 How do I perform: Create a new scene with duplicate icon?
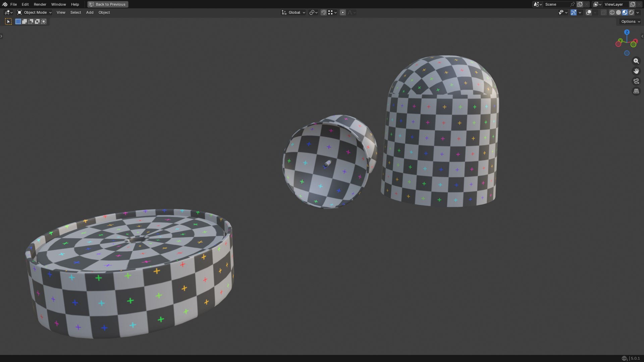coord(580,4)
